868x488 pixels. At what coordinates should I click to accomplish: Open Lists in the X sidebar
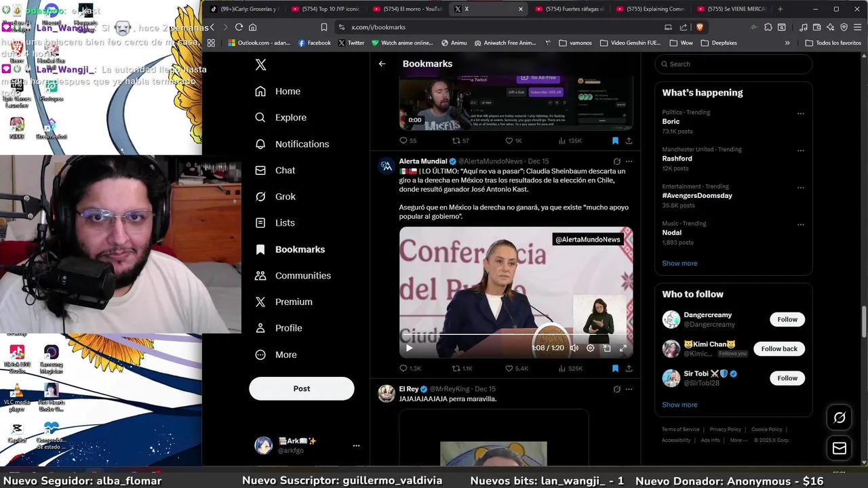(275, 222)
